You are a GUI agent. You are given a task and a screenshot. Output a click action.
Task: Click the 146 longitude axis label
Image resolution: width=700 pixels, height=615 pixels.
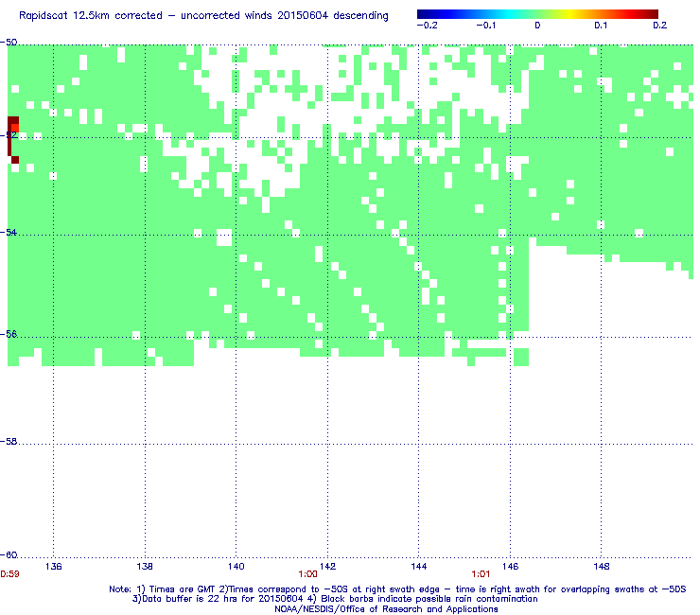coord(510,567)
